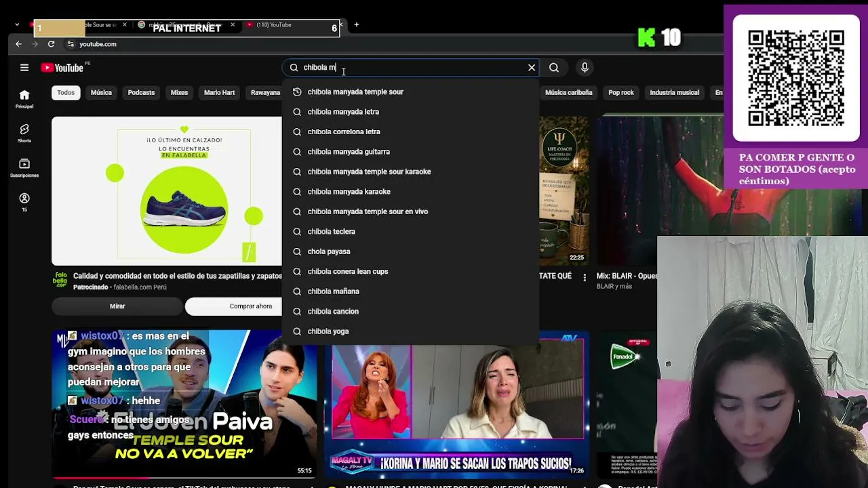
Task: Clear the search box with the X
Action: point(532,68)
